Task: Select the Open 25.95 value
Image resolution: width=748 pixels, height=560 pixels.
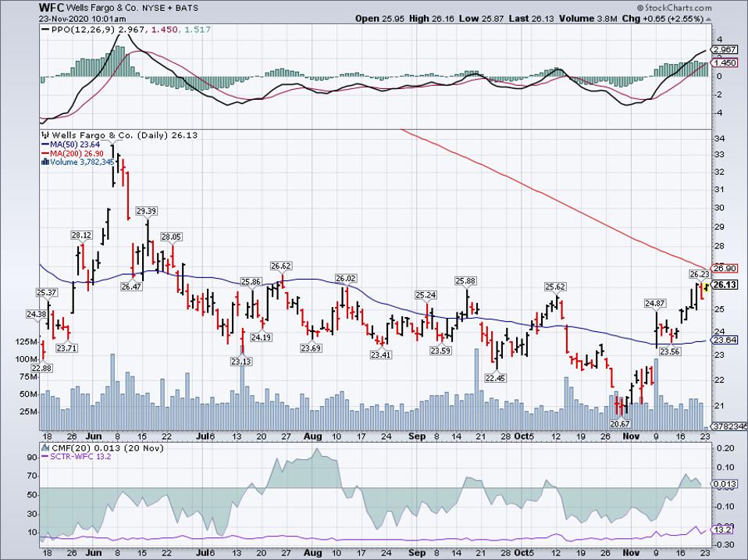Action: [380, 19]
